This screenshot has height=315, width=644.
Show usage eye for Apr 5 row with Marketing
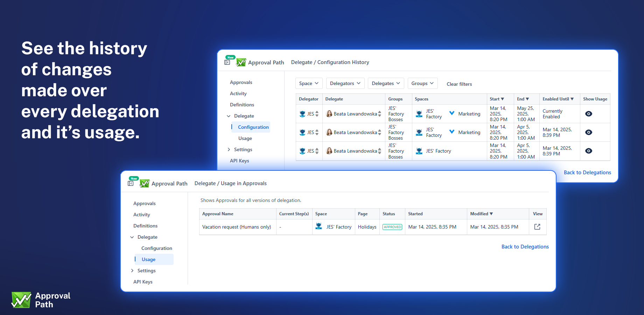(x=589, y=132)
